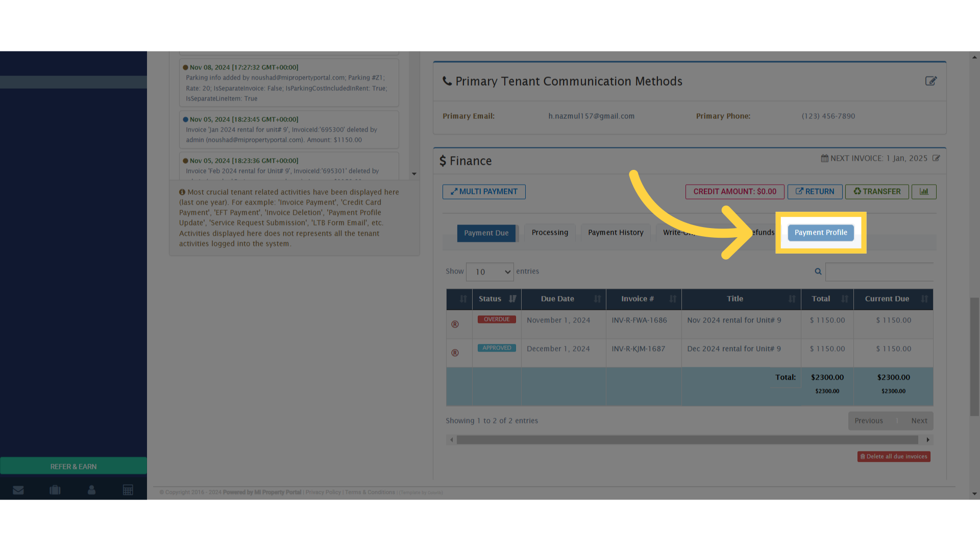Edit Primary Tenant Communication Methods via pencil icon
The image size is (980, 551).
click(931, 81)
